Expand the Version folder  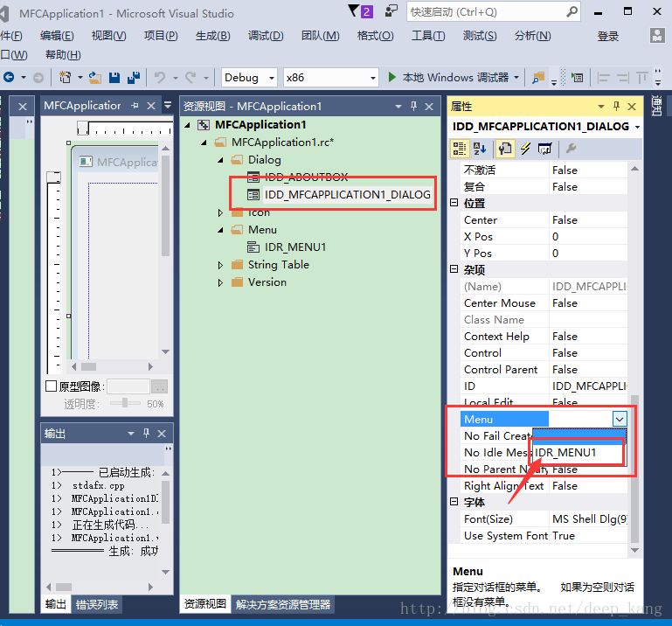[x=220, y=282]
